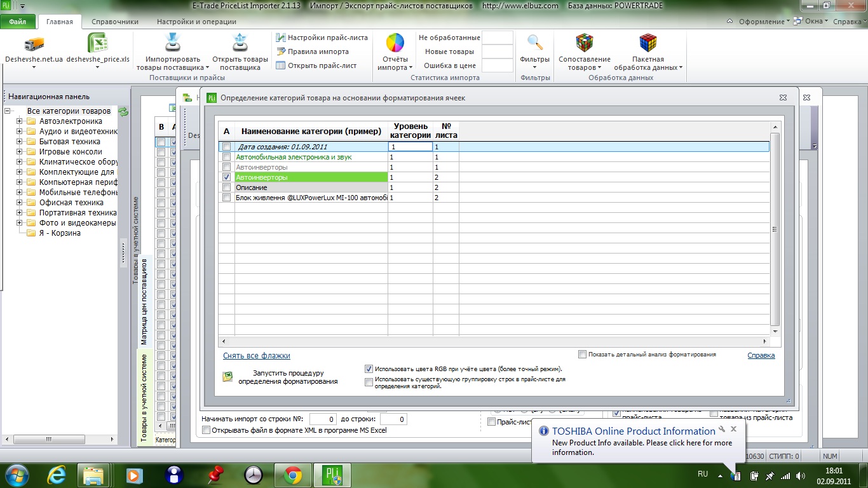Viewport: 868px width, 488px height.
Task: Expand the Бытовая техника tree category
Action: (x=20, y=142)
